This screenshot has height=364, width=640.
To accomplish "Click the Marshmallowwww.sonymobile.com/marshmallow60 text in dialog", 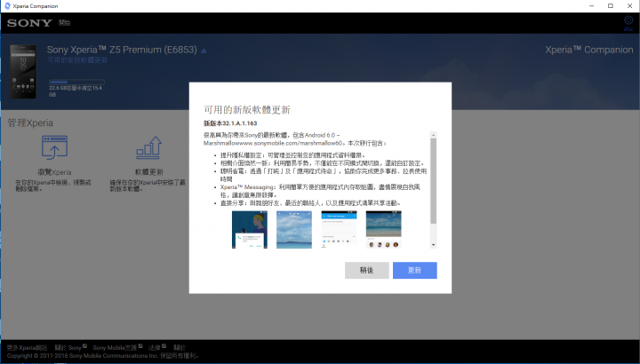I will click(273, 144).
